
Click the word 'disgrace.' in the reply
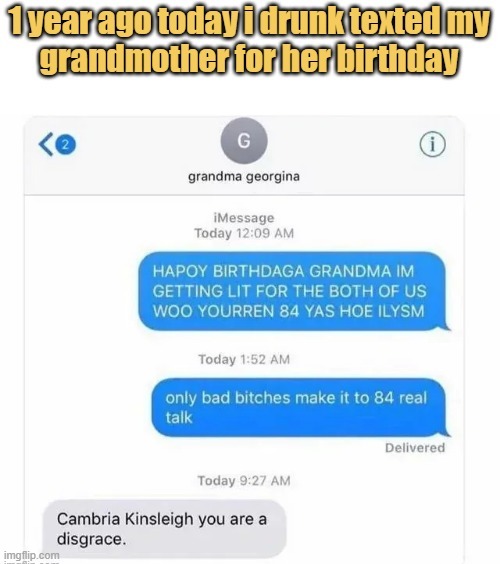click(92, 539)
